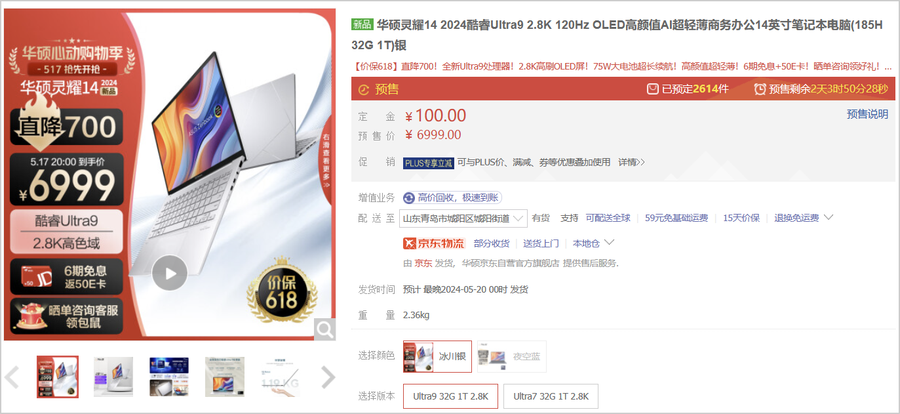
Task: Click the presale clock icon
Action: (x=760, y=89)
